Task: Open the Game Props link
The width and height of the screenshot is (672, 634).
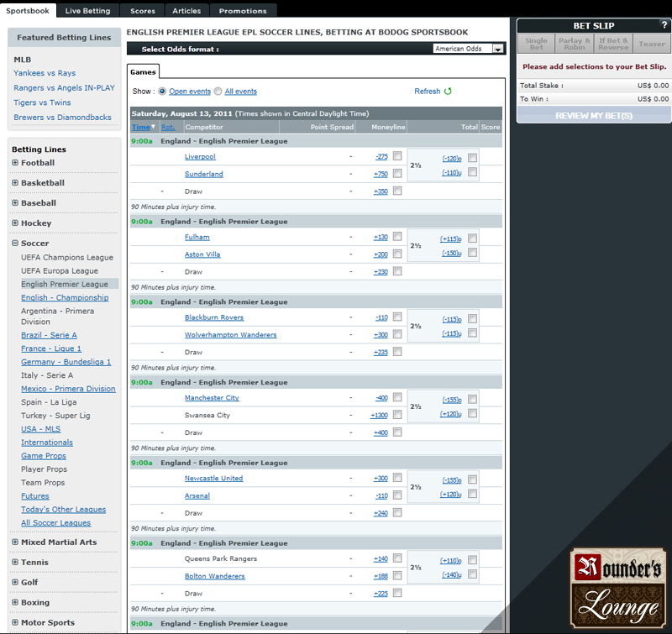Action: coord(44,456)
